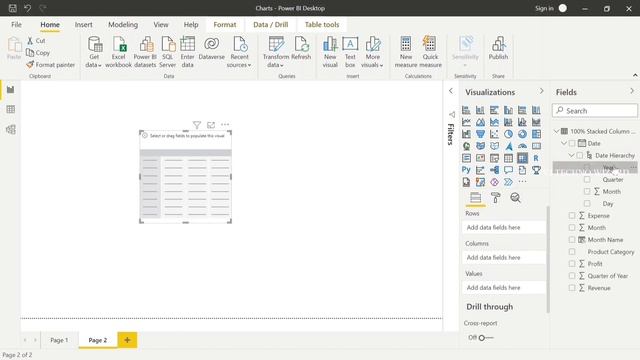Viewport: 640px width, 360px height.
Task: Click New measure button
Action: [x=406, y=52]
